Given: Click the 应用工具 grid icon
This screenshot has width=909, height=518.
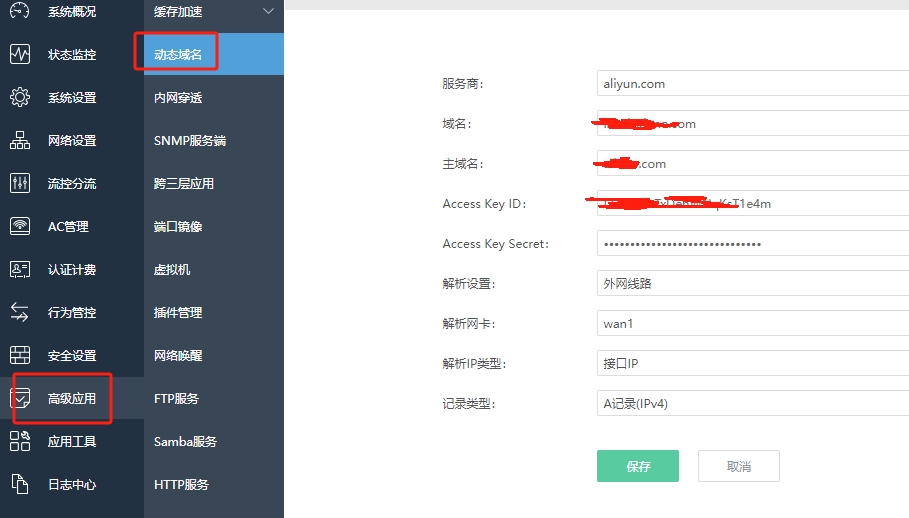Looking at the screenshot, I should coord(20,441).
